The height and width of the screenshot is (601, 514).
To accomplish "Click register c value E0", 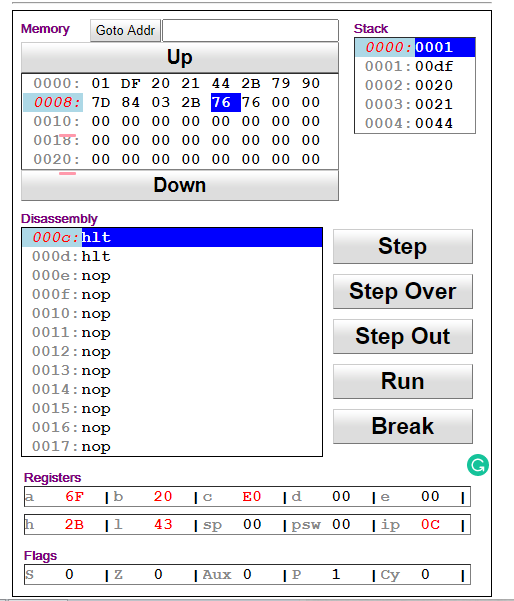I will 252,497.
